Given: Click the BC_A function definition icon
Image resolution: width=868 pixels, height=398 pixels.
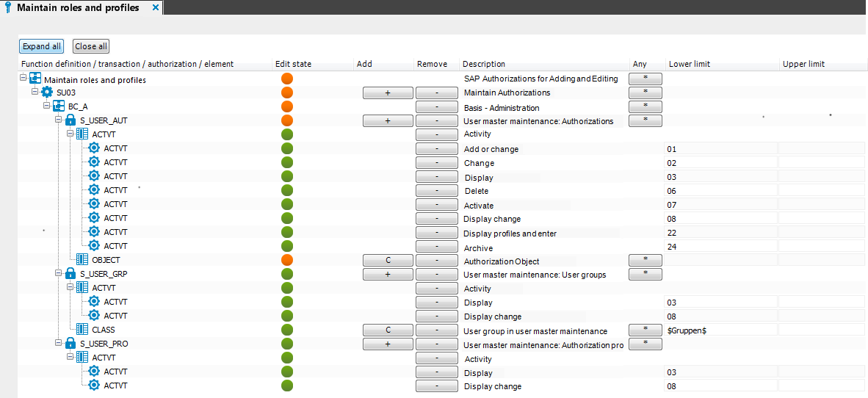Looking at the screenshot, I should click(59, 106).
